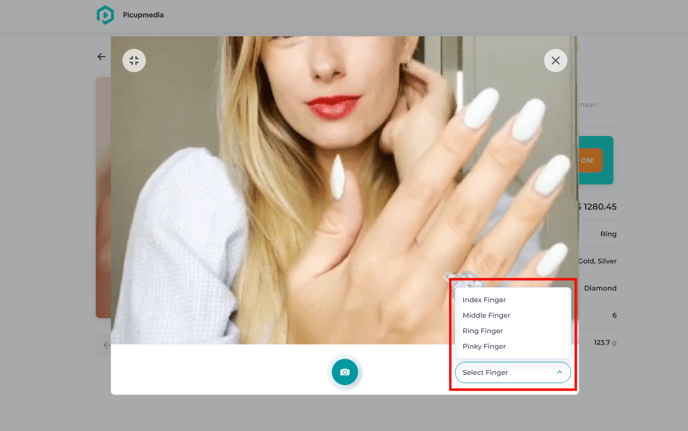Click the Picupmedia brand name text

click(143, 15)
